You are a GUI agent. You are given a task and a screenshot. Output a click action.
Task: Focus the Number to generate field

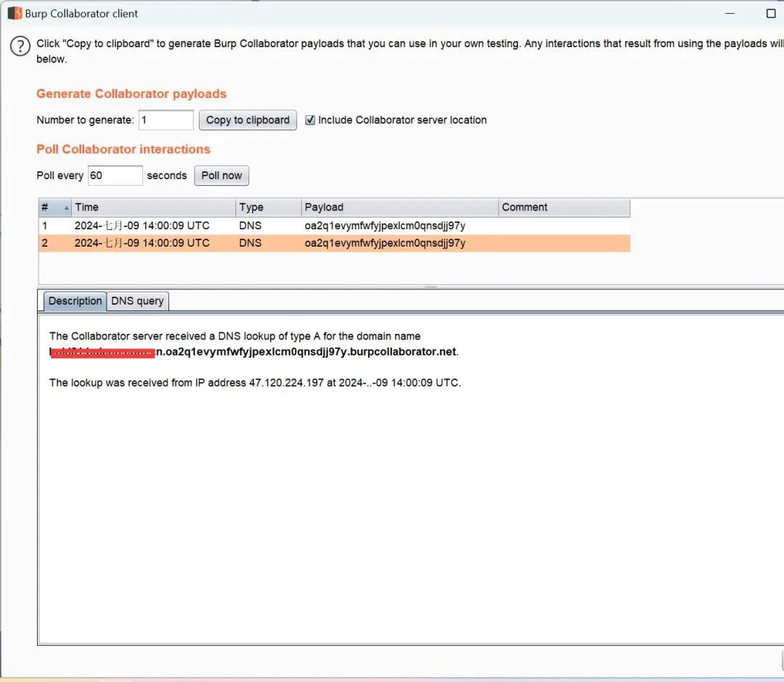pos(166,120)
